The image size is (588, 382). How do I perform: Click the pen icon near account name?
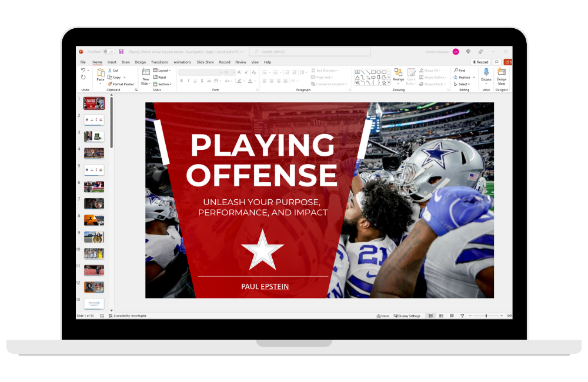pos(480,52)
